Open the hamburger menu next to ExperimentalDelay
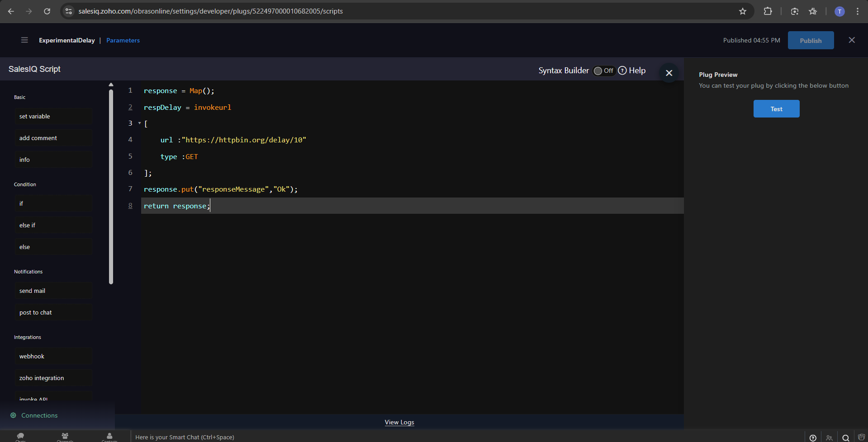The image size is (868, 442). pos(24,40)
